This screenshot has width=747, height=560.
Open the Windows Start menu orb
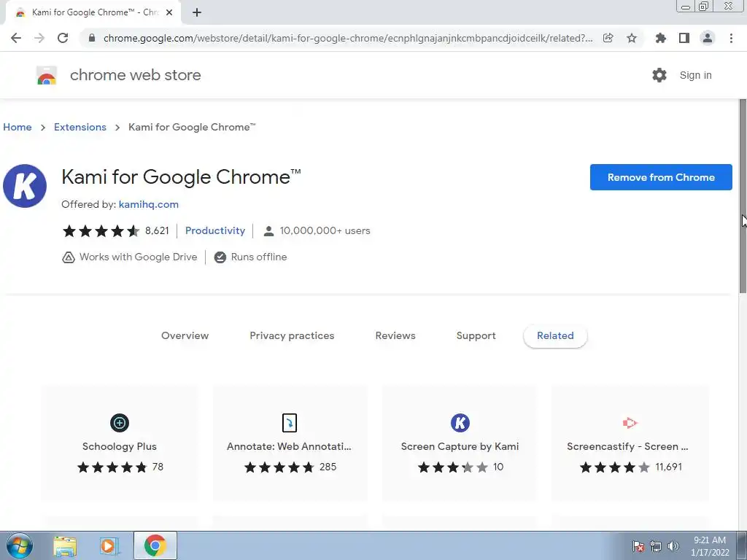click(x=20, y=545)
